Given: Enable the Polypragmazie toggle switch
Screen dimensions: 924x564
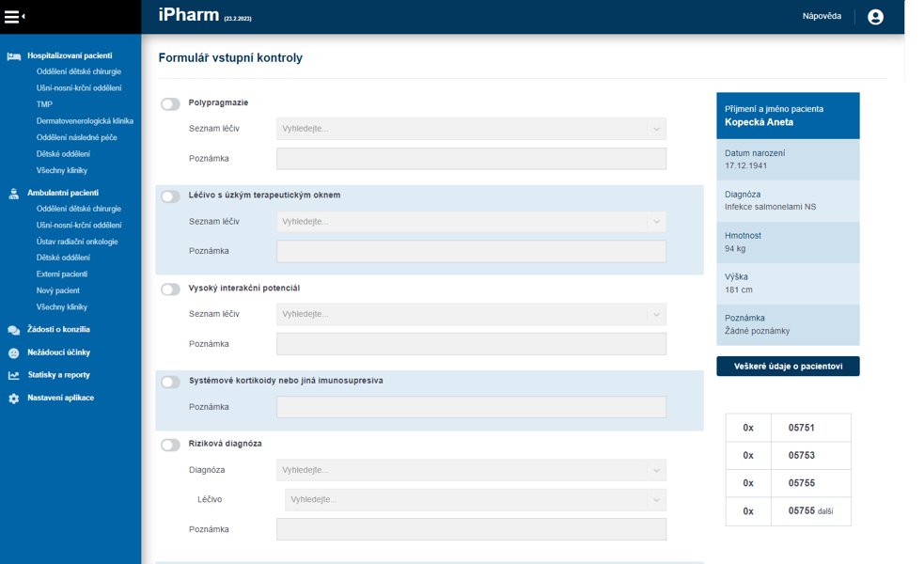Looking at the screenshot, I should point(170,104).
